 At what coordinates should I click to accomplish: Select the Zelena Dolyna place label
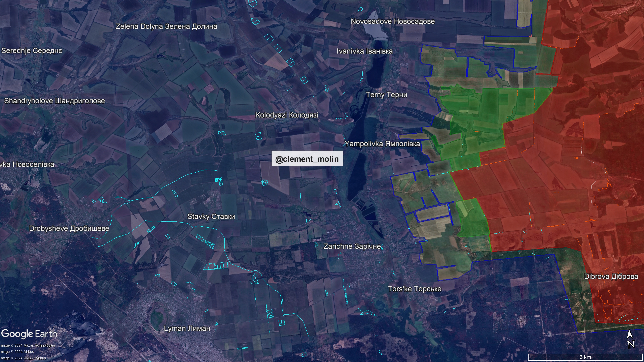coord(166,26)
